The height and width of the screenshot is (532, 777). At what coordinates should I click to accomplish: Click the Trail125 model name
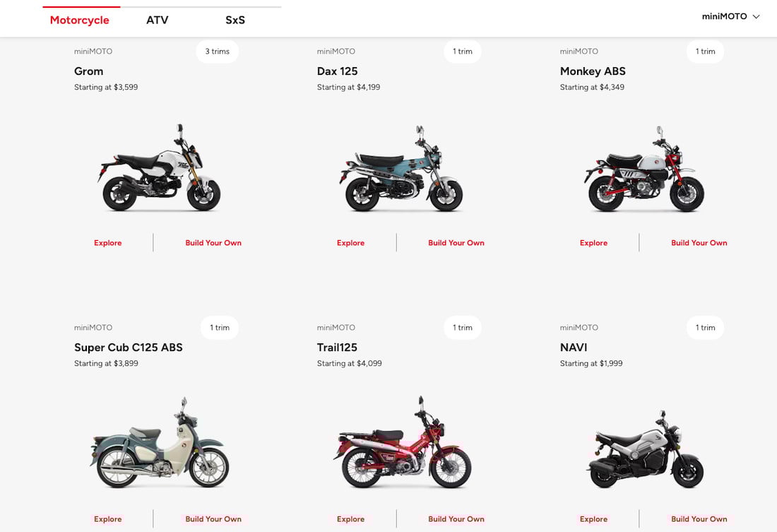[x=337, y=348]
